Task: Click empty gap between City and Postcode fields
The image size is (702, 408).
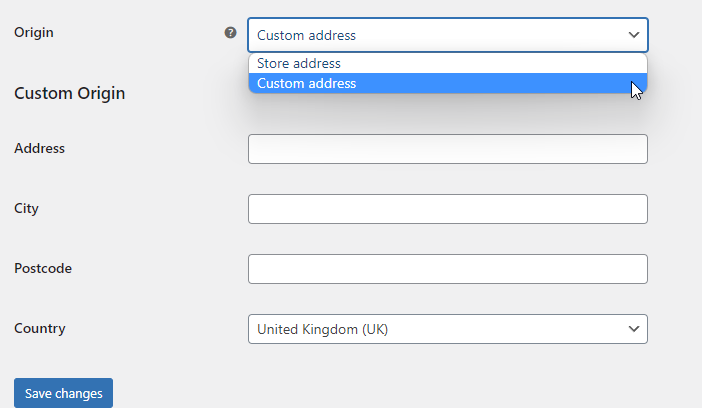Action: pos(448,239)
